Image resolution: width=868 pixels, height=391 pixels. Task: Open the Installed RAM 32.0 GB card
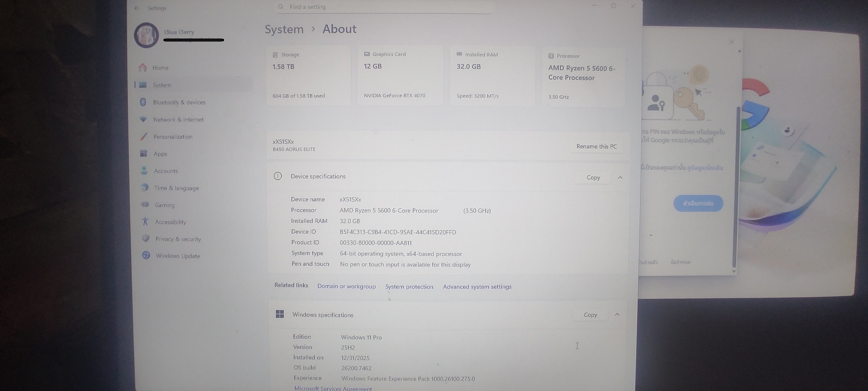click(492, 76)
